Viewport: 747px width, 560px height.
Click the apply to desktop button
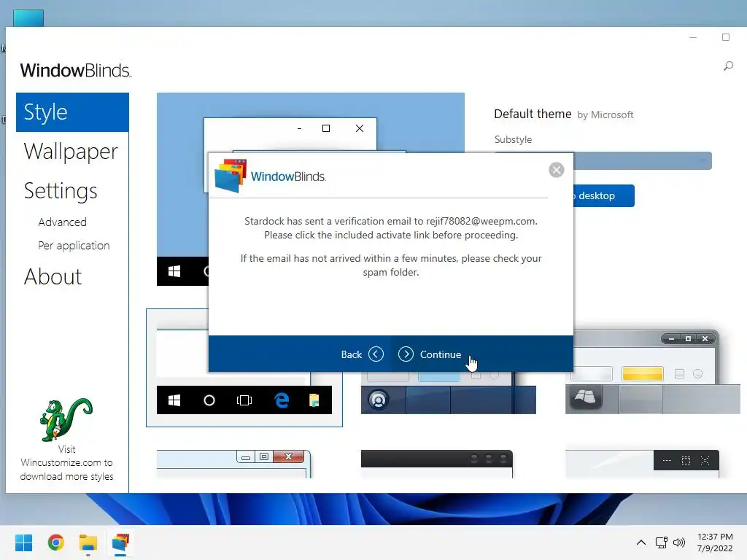tap(603, 195)
